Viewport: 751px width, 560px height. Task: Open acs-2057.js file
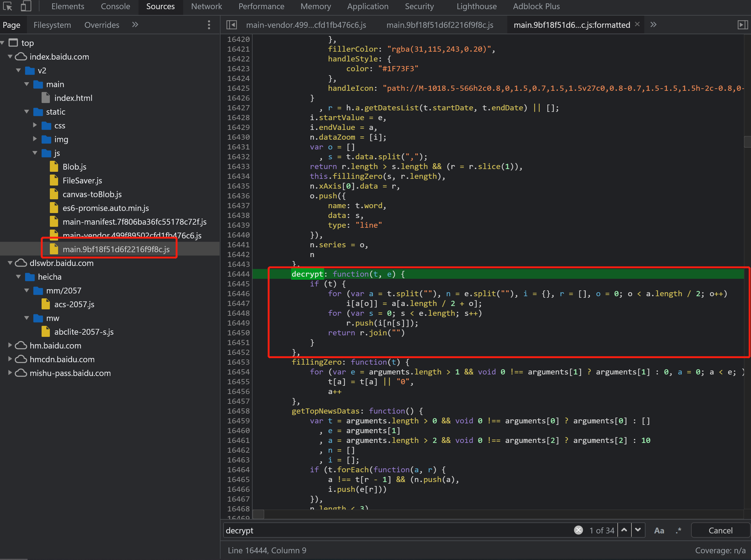pyautogui.click(x=74, y=304)
